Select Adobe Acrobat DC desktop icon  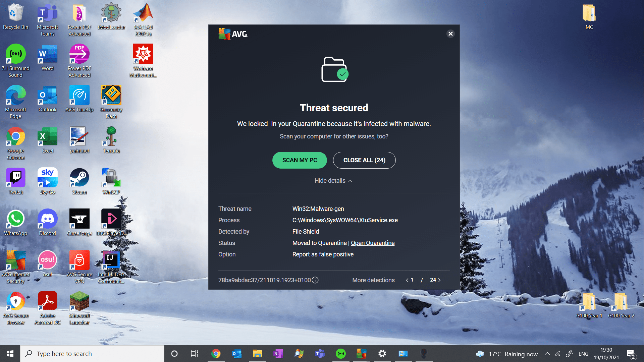point(47,308)
